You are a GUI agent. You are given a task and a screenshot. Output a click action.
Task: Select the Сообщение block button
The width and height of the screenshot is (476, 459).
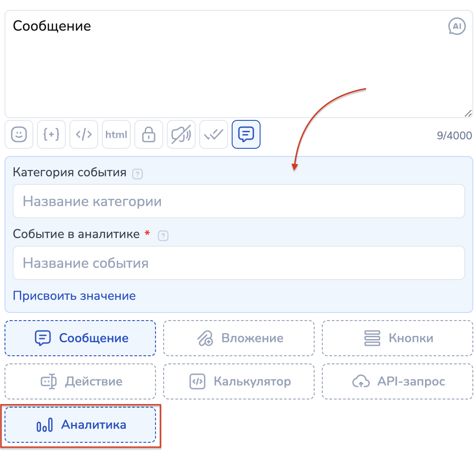click(80, 338)
